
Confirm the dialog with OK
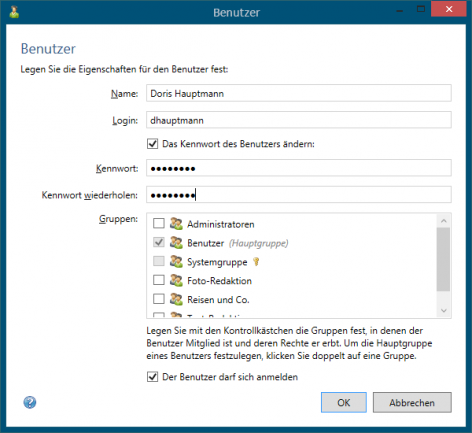point(344,402)
